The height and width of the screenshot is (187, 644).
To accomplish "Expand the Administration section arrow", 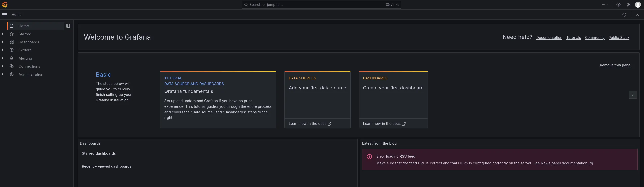I will (x=3, y=74).
